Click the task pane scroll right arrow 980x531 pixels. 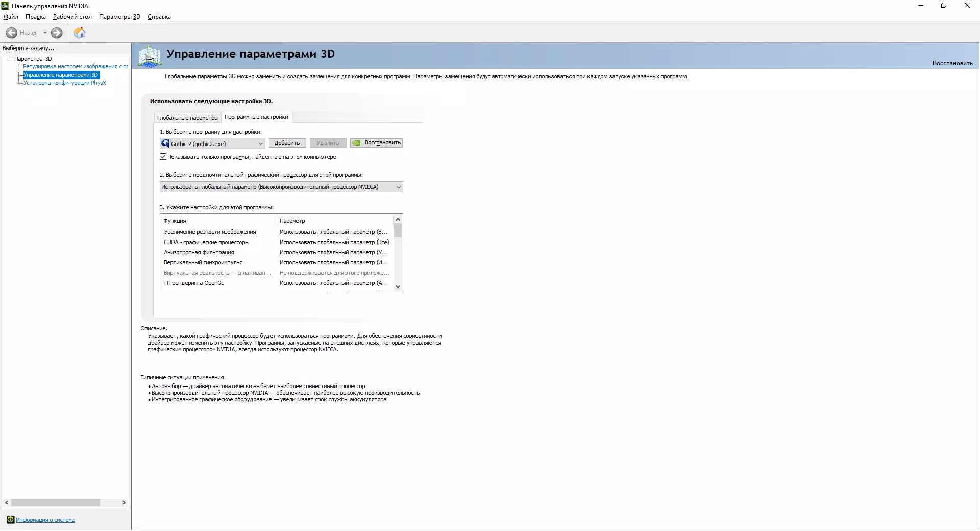[x=124, y=503]
